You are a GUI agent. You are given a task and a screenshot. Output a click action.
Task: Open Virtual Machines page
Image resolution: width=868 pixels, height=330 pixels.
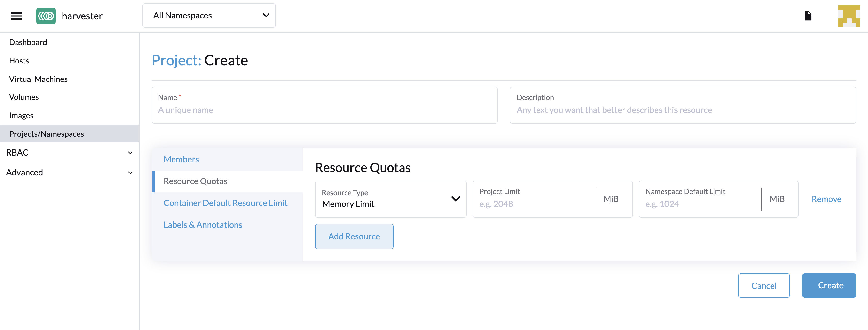(38, 79)
